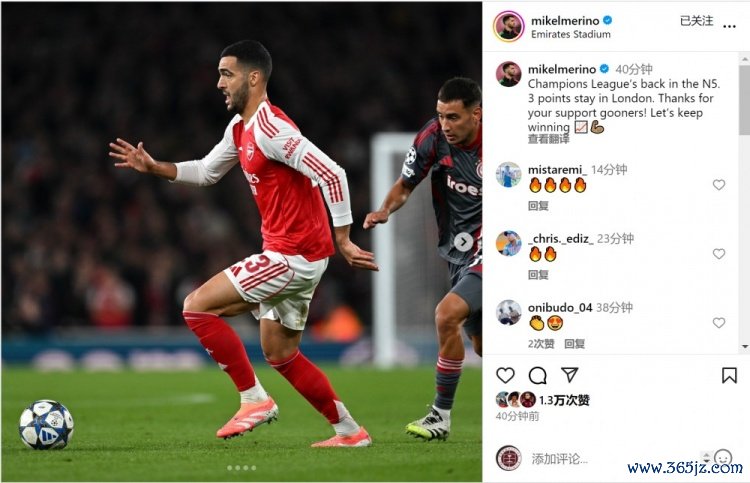Open onibudo_04 username link
The height and width of the screenshot is (483, 750).
(560, 307)
